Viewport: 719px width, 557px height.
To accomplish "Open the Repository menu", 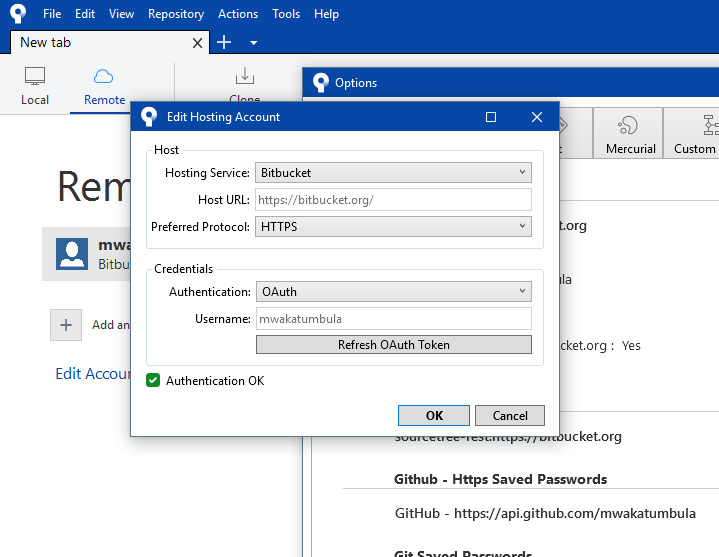I will 176,14.
